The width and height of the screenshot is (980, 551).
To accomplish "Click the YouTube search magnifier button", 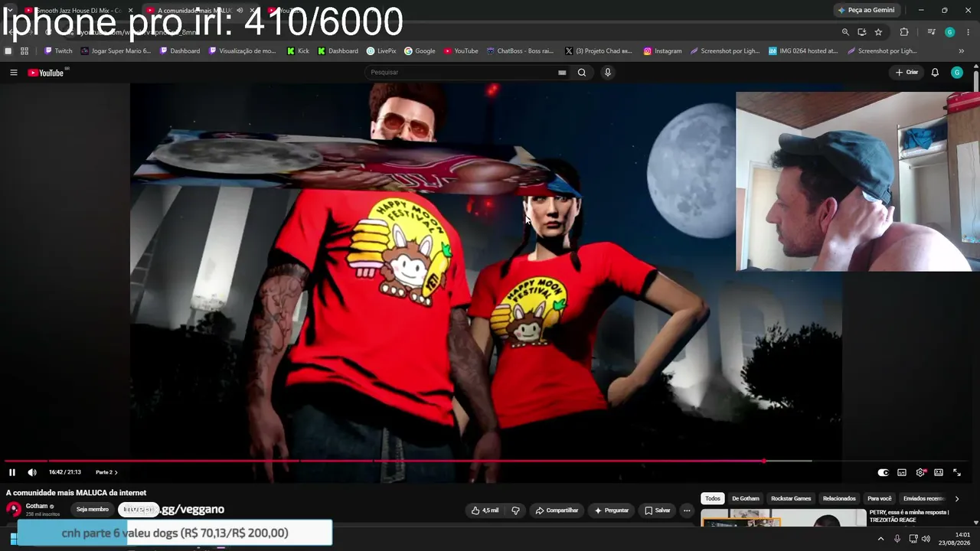I will [x=582, y=73].
